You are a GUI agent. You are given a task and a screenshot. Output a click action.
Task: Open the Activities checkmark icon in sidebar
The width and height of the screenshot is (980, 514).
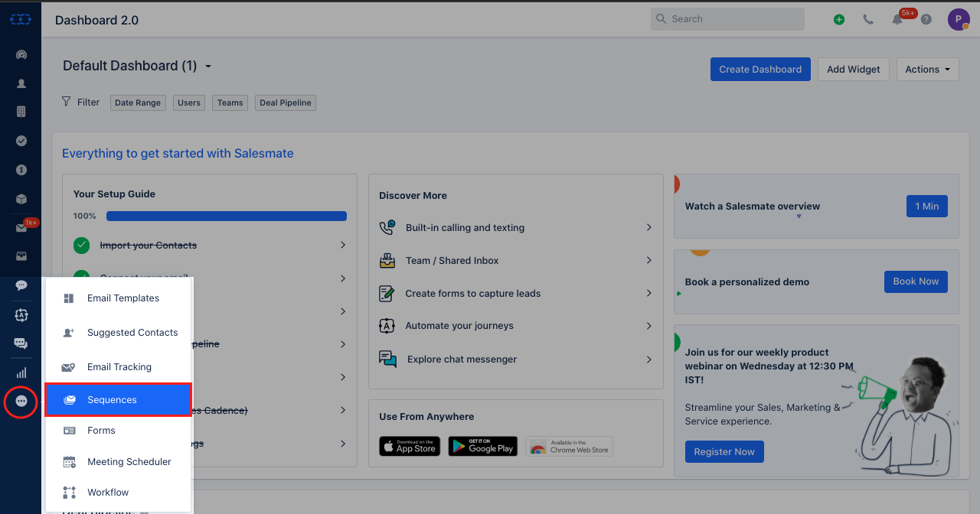(21, 141)
